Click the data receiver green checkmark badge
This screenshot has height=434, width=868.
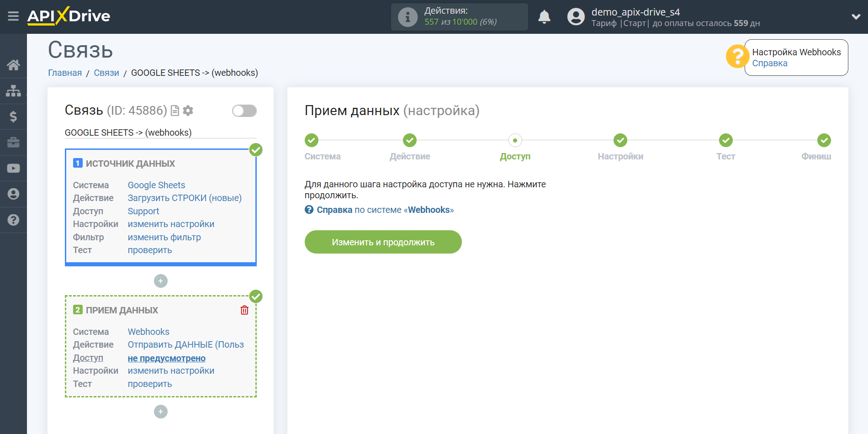click(256, 296)
